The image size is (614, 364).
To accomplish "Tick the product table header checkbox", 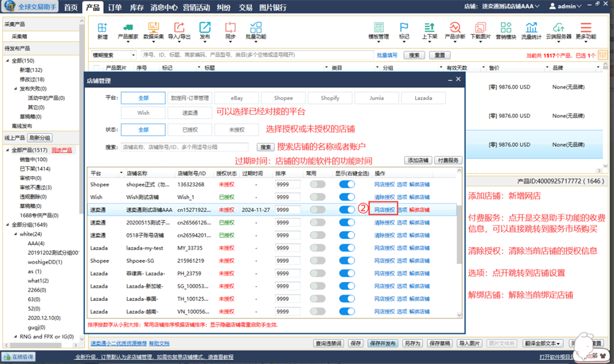I will pos(97,68).
